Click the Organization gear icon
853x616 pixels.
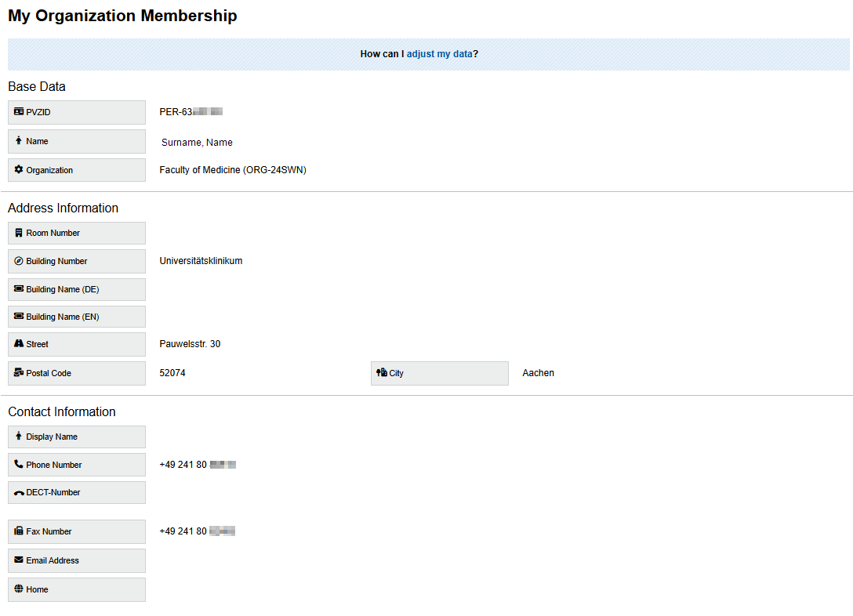click(17, 170)
